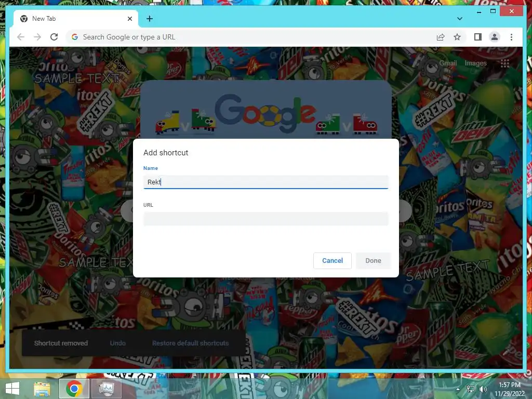Click the Add shortcut dialog title
The width and height of the screenshot is (532, 399).
click(x=166, y=153)
